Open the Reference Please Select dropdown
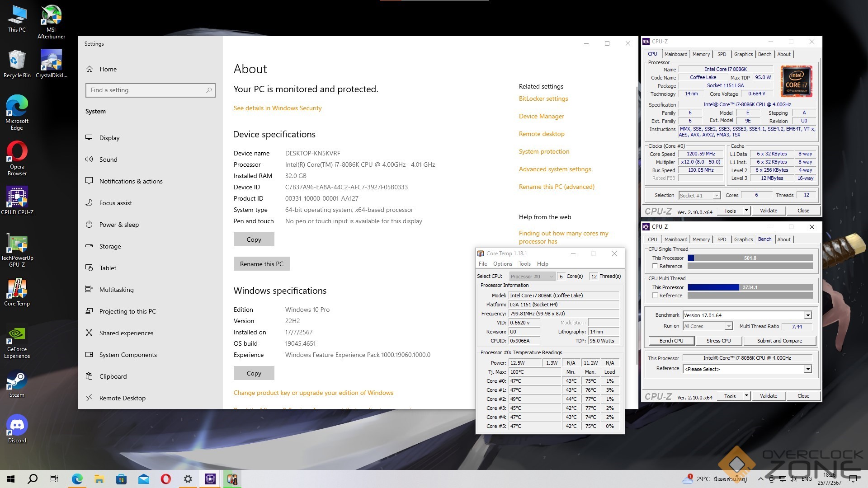Viewport: 868px width, 488px height. point(807,369)
